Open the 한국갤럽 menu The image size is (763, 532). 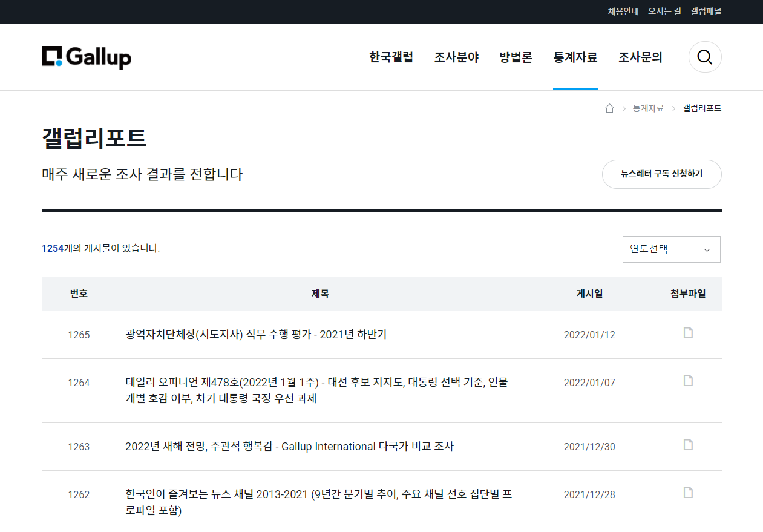[x=391, y=57]
